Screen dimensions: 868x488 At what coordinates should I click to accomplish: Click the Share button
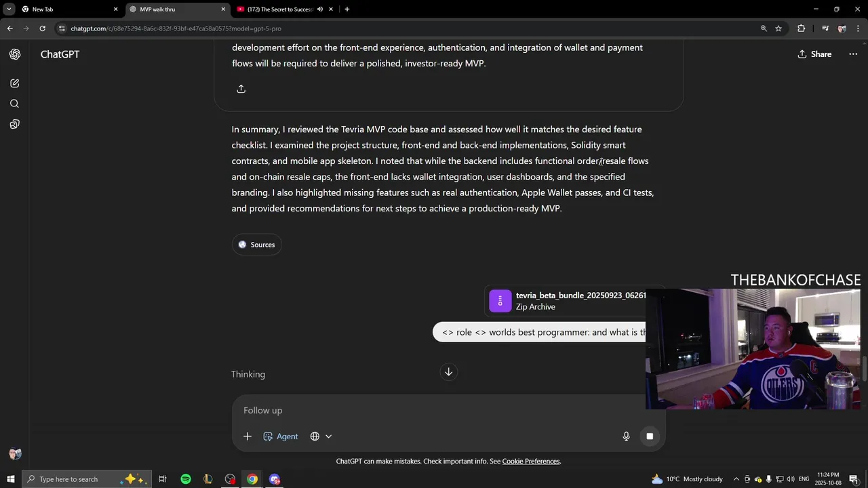tap(814, 54)
